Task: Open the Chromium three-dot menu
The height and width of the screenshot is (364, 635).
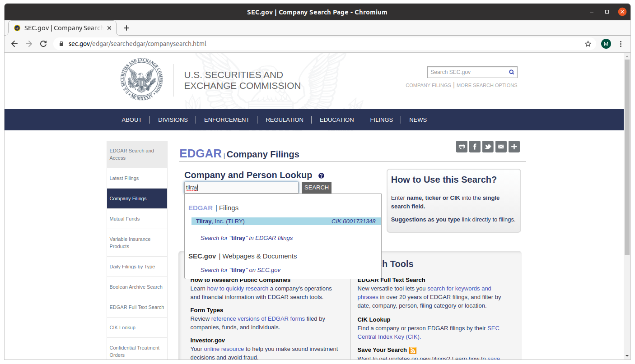Action: 621,44
